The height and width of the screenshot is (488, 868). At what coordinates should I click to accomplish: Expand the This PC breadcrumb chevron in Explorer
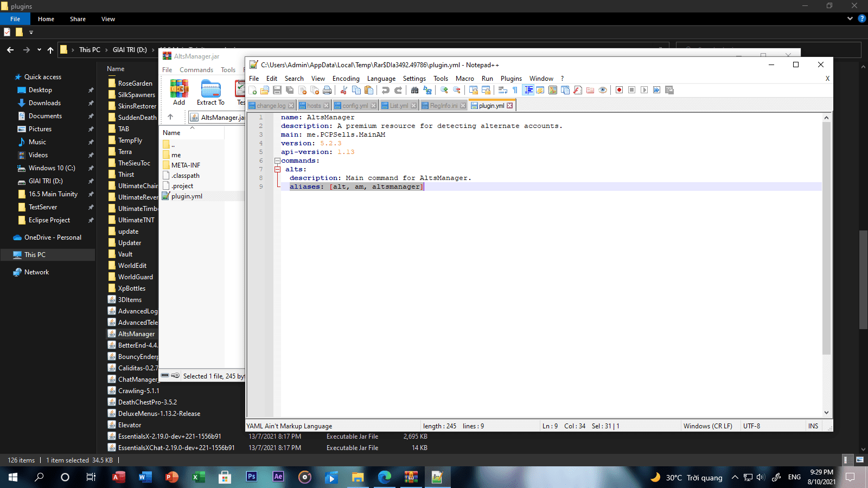point(106,50)
